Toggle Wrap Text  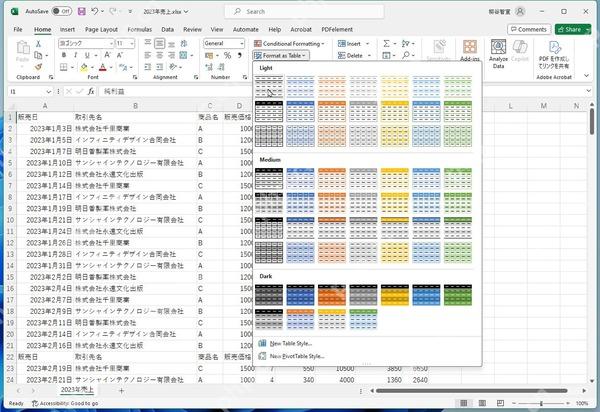184,44
